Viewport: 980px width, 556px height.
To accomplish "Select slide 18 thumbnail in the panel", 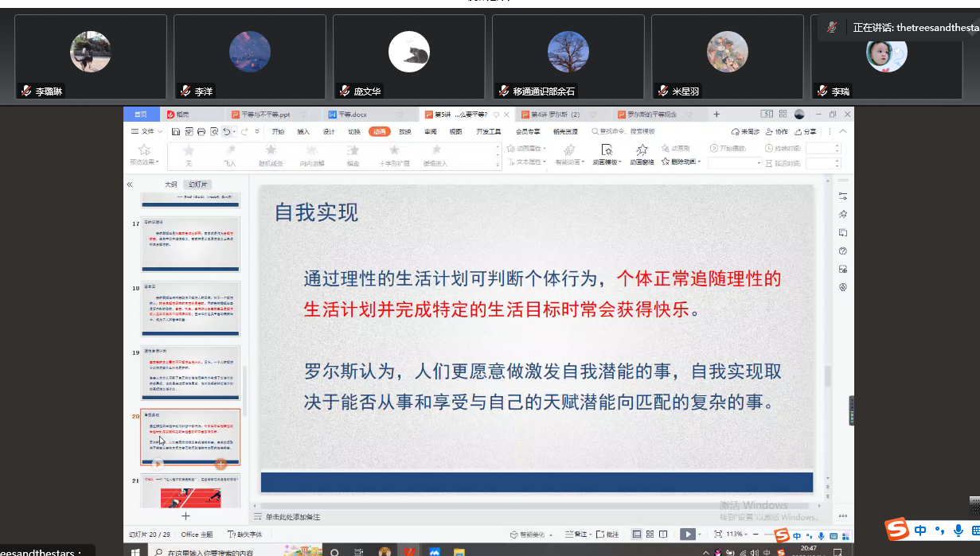I will pyautogui.click(x=190, y=309).
